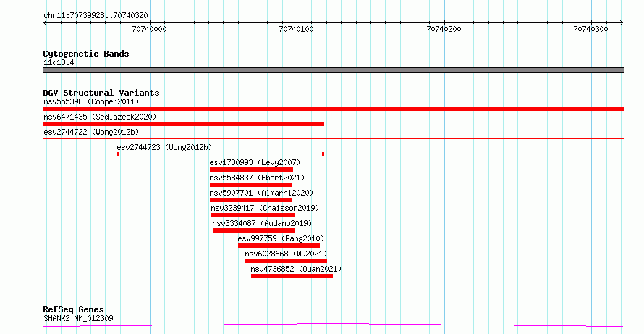The image size is (644, 334).
Task: Click the nsv4736852 (Quan2021) label
Action: [x=296, y=269]
